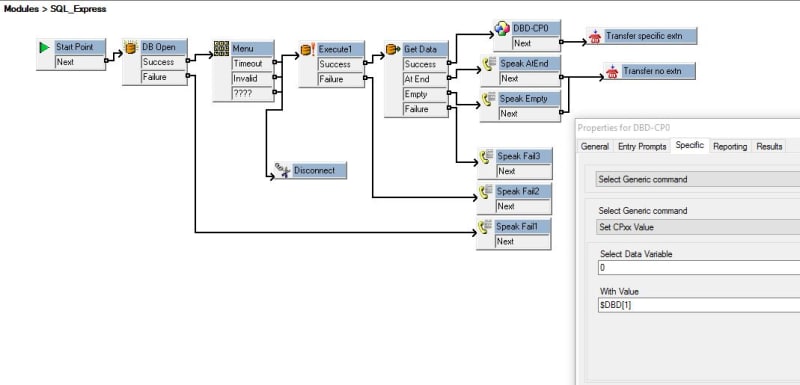Viewport: 800px width, 385px height.
Task: Select the Menu action title
Action: click(x=252, y=49)
